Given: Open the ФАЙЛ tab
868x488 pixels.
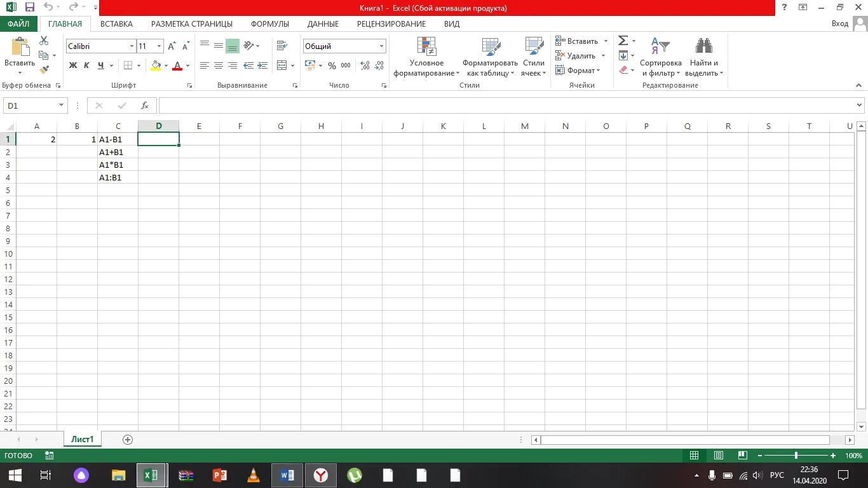Looking at the screenshot, I should pyautogui.click(x=18, y=24).
